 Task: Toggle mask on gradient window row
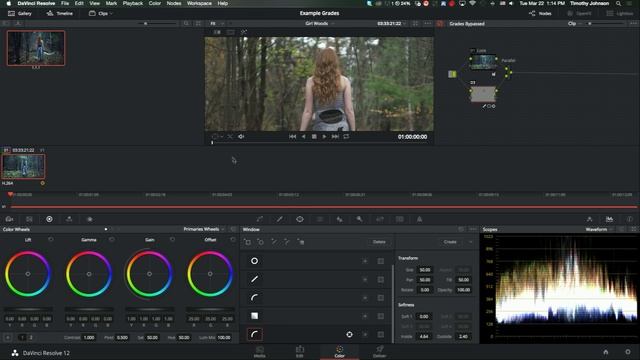380,316
